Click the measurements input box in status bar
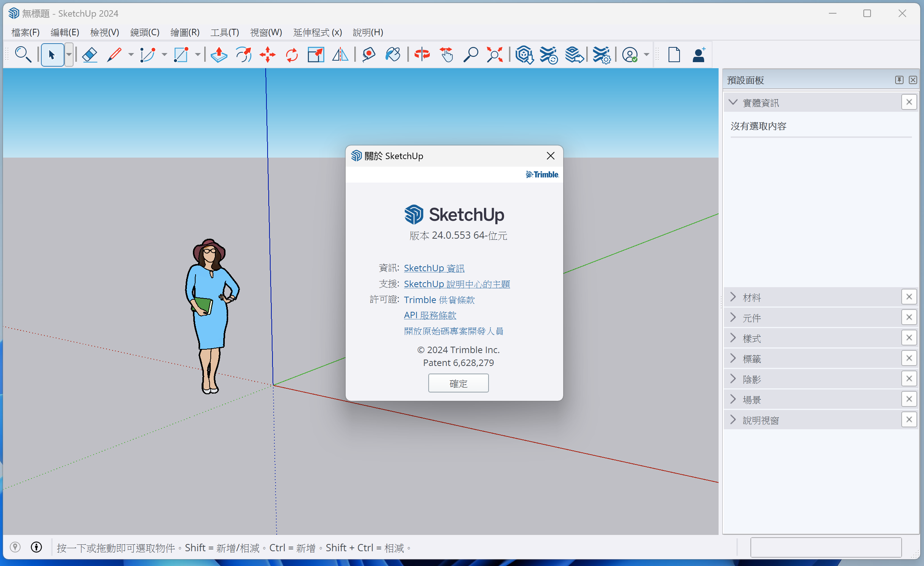924x566 pixels. (x=825, y=547)
